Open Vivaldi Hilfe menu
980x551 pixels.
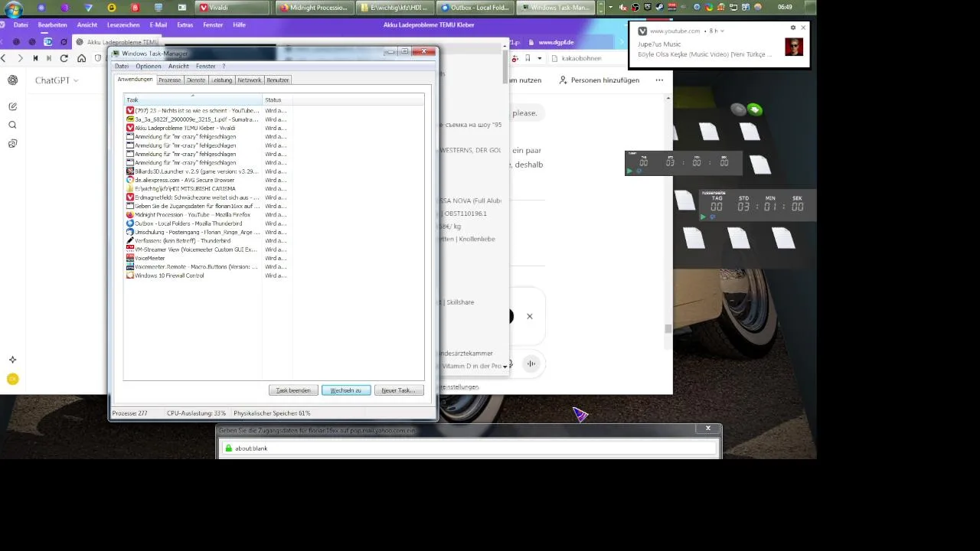(240, 25)
